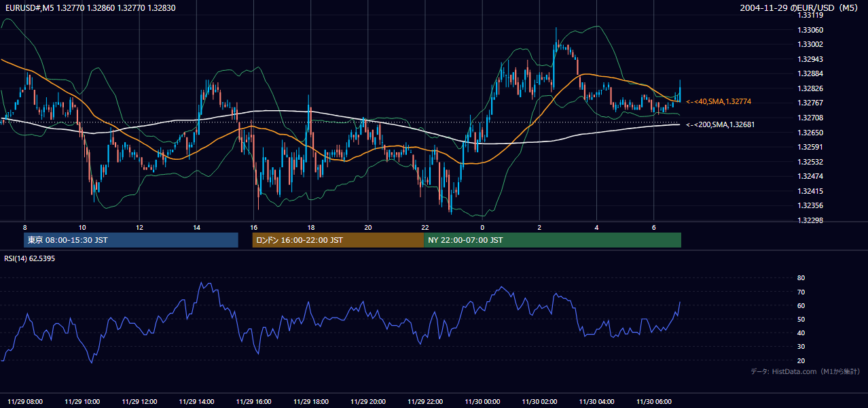Viewport: 868px width, 408px height.
Task: Click hour label 6 under price chart
Action: click(653, 227)
